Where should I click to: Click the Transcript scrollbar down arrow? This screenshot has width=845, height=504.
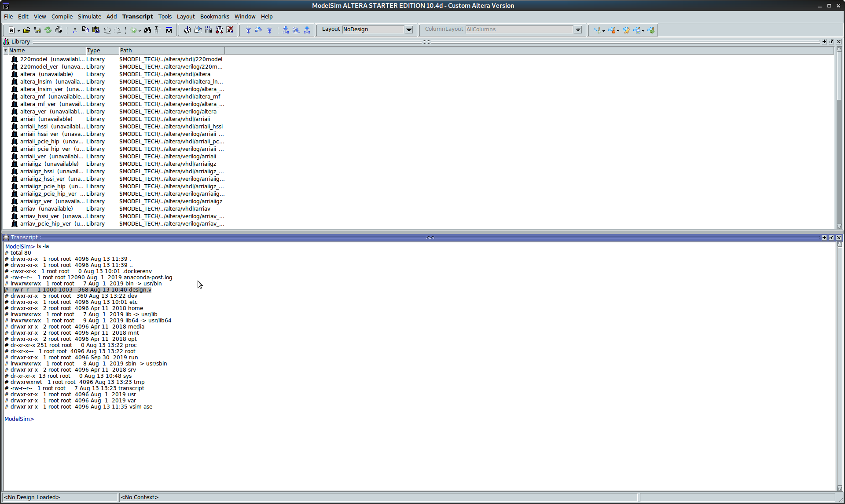[839, 487]
